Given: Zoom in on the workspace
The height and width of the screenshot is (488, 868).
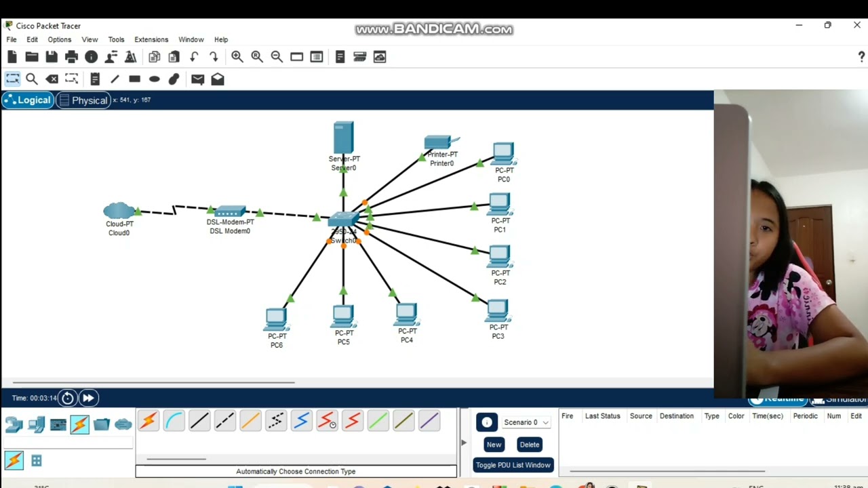Looking at the screenshot, I should tap(237, 57).
